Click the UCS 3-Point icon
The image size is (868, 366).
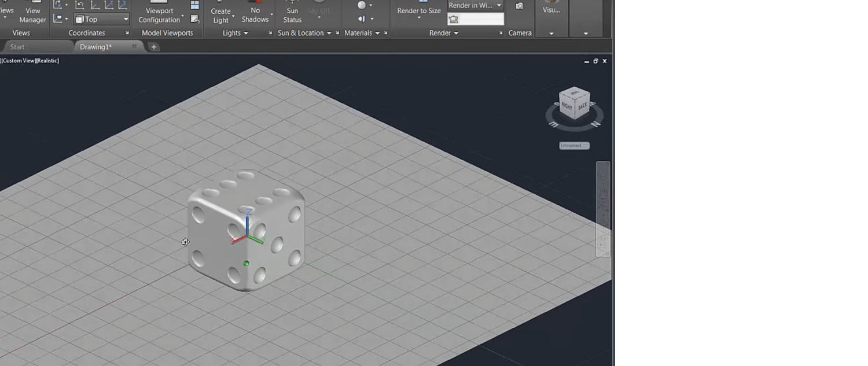point(123,5)
